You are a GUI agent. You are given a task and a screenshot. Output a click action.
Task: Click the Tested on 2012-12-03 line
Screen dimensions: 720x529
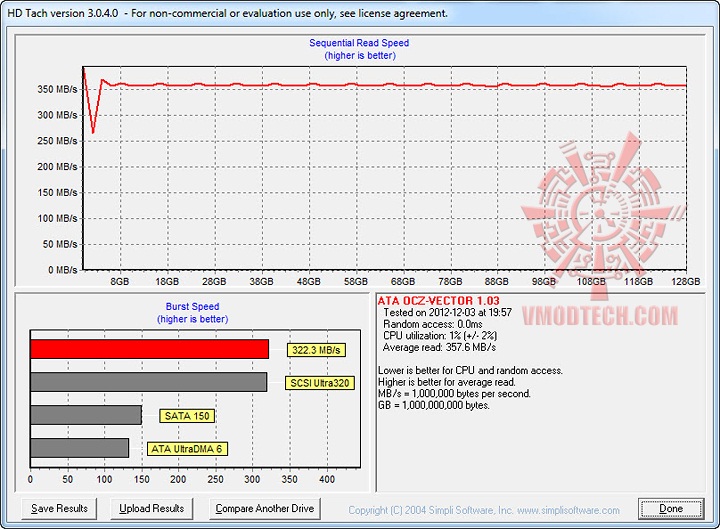[448, 313]
